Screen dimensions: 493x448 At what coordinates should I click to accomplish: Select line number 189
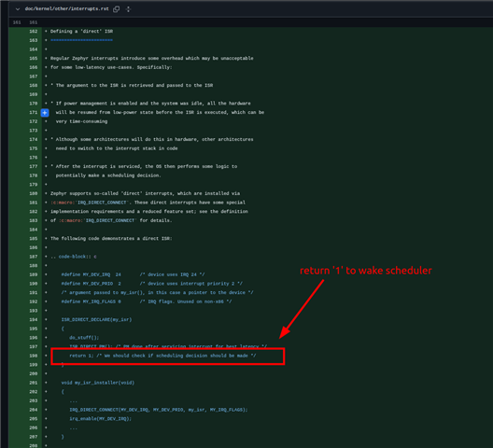[34, 274]
